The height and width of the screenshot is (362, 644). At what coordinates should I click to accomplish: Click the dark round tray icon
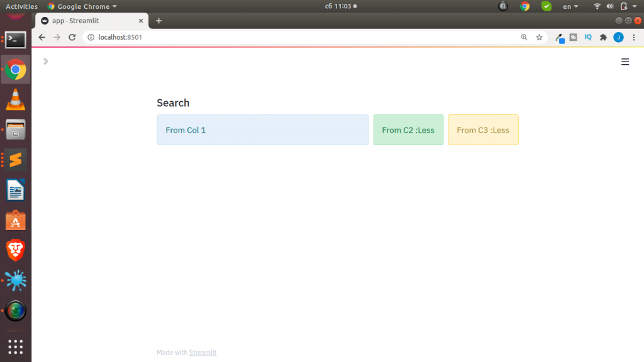(503, 6)
